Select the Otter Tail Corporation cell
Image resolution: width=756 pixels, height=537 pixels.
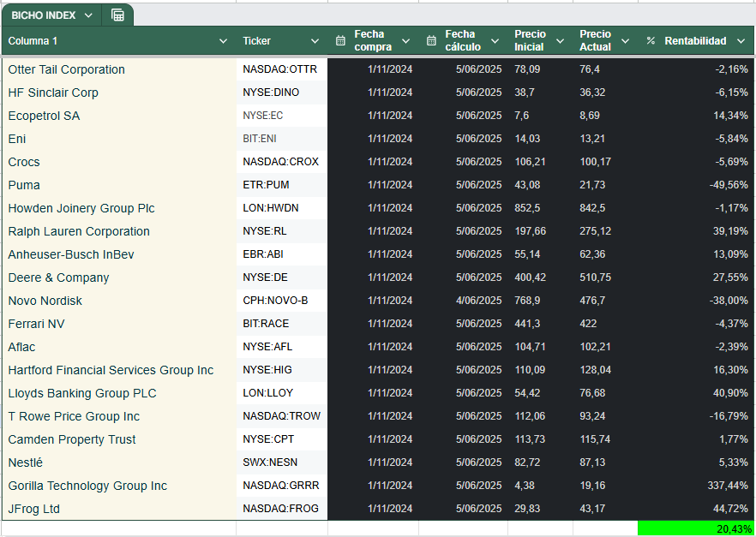point(67,69)
